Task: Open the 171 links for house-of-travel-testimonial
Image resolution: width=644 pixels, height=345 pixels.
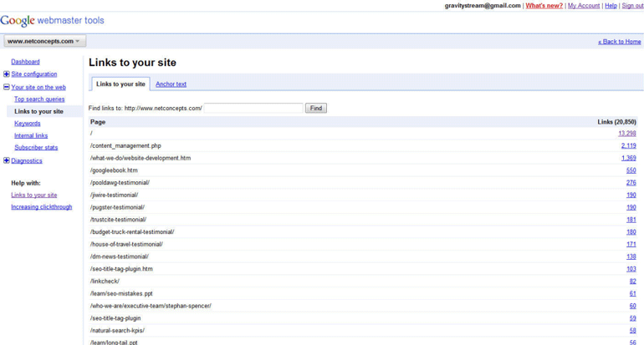Action: (631, 245)
